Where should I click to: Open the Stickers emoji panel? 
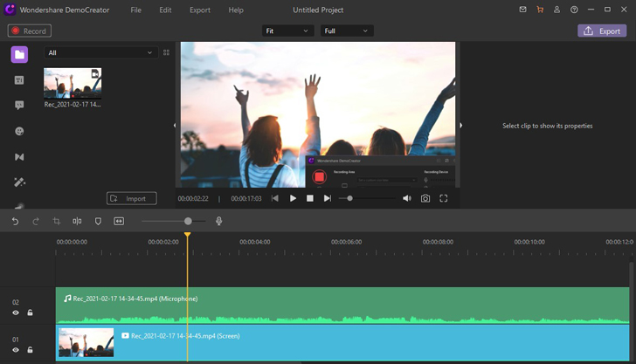click(x=19, y=131)
